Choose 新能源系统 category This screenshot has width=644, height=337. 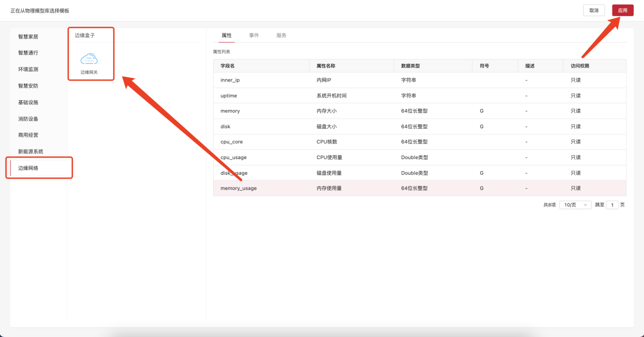coord(30,152)
